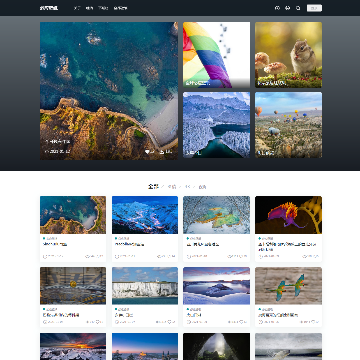Select the last navigation menu item in header
The height and width of the screenshot is (360, 360).
(120, 8)
